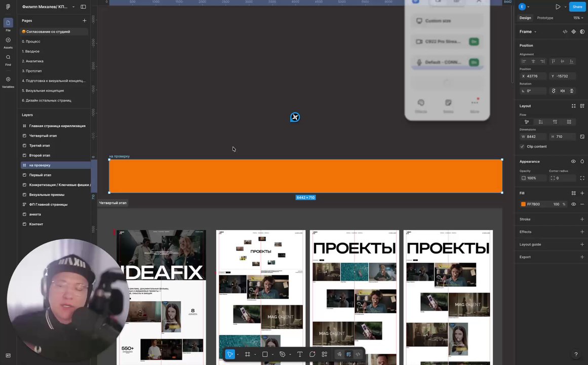Click the Present play button
Viewport: 588px width, 365px height.
click(x=558, y=7)
